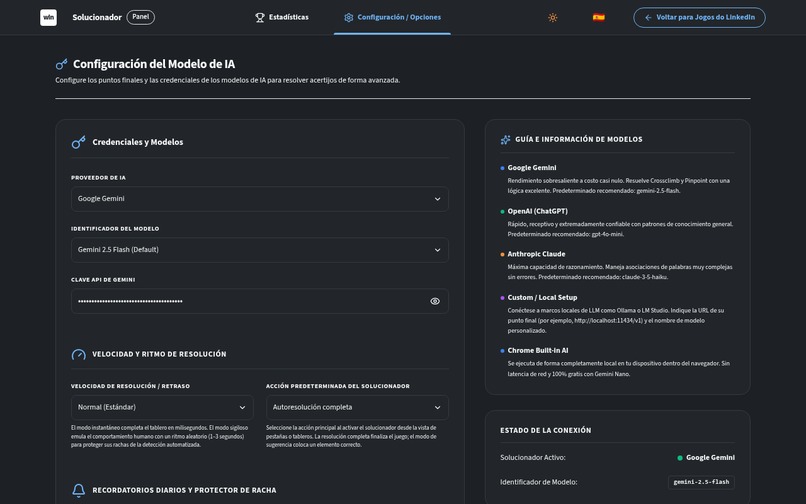Click the Clave API de Gemini password field
806x504 pixels.
click(x=260, y=301)
